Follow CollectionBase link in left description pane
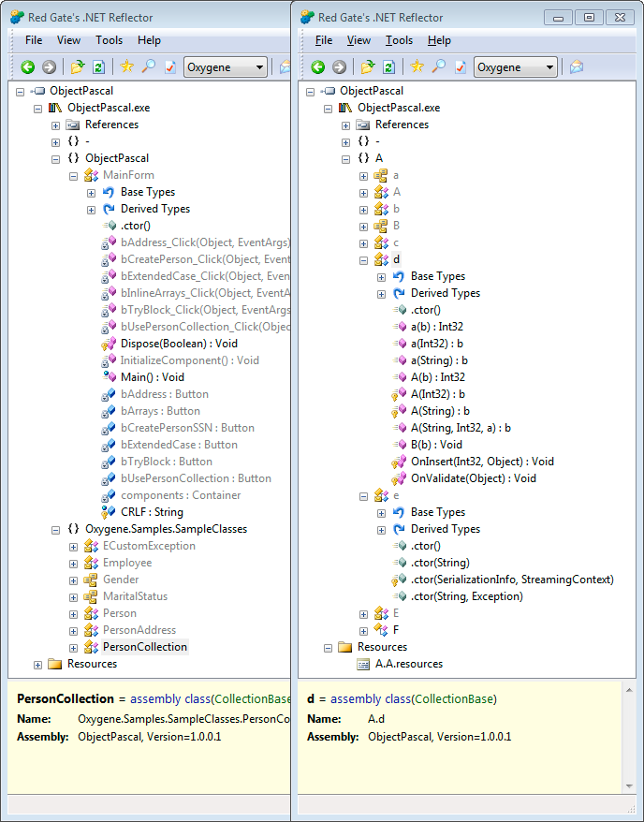644x822 pixels. coord(252,699)
